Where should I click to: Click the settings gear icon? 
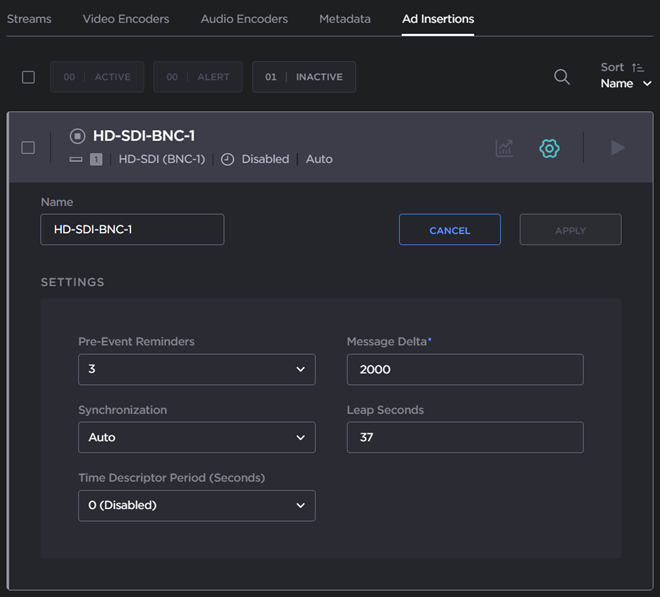tap(549, 148)
